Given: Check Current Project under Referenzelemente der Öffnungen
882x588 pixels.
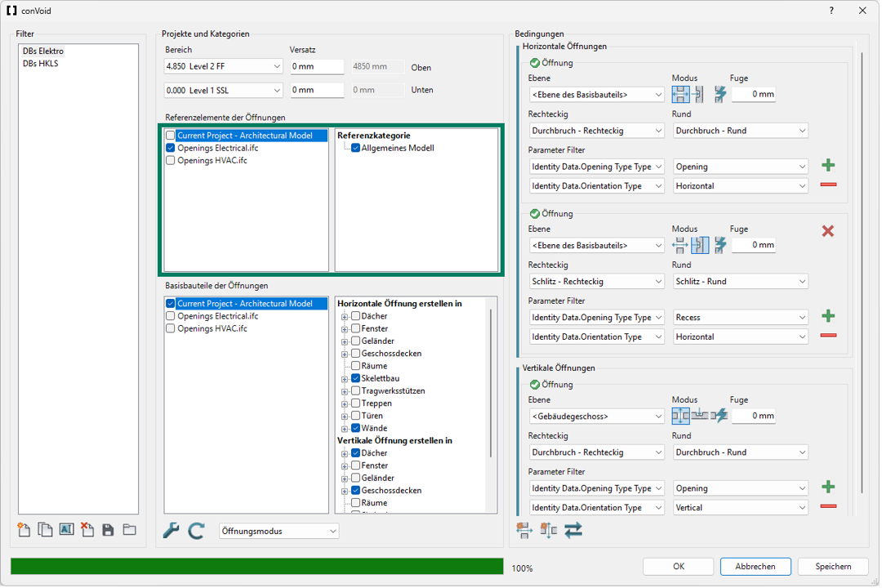Looking at the screenshot, I should pyautogui.click(x=171, y=136).
